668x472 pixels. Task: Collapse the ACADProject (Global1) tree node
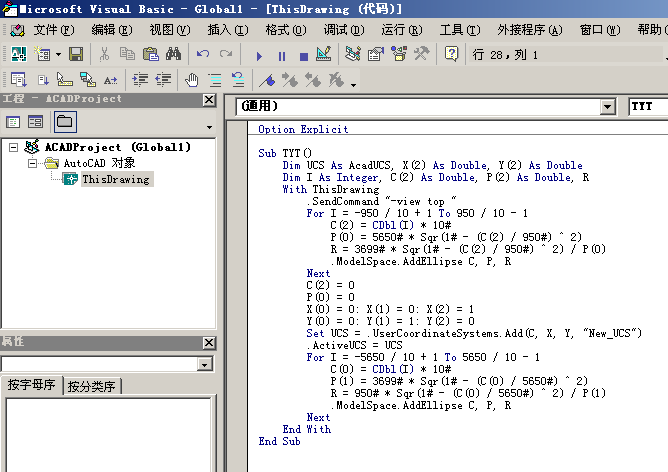[14, 147]
